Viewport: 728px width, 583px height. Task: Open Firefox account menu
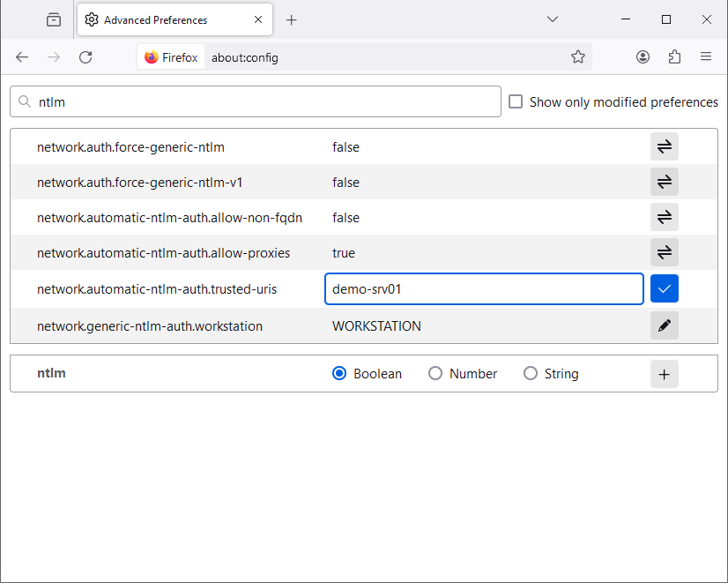[643, 57]
